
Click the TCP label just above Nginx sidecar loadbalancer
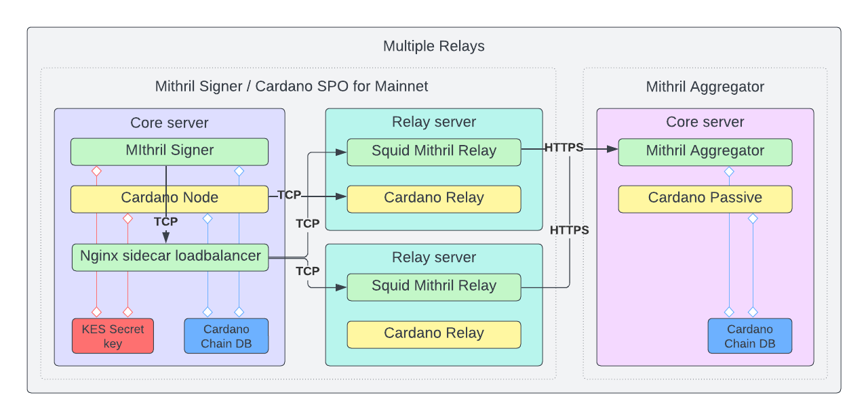[x=166, y=222]
